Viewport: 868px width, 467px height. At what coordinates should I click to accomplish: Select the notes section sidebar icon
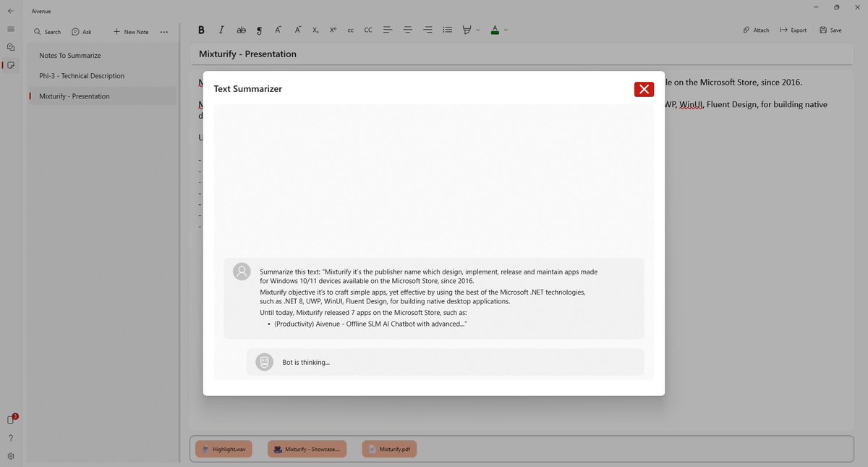click(x=11, y=65)
